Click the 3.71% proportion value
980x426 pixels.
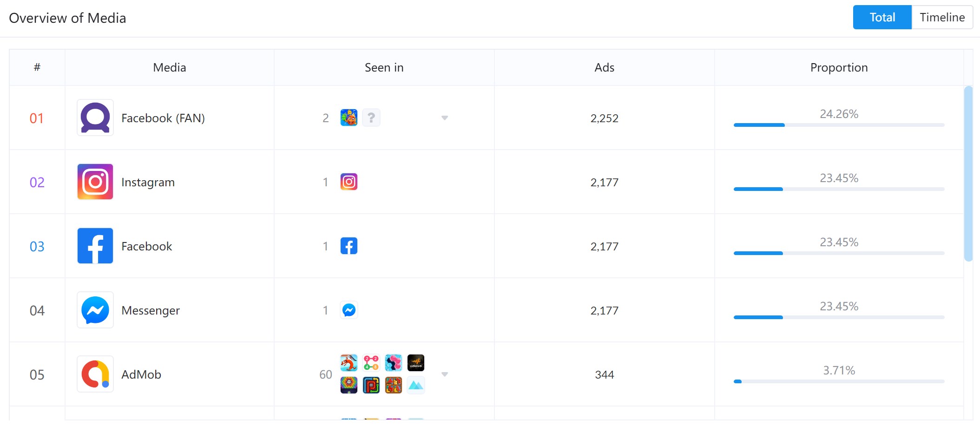click(x=839, y=370)
